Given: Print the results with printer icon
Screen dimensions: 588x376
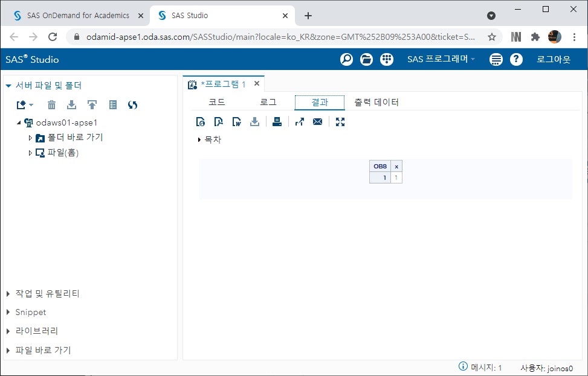Looking at the screenshot, I should pos(277,122).
